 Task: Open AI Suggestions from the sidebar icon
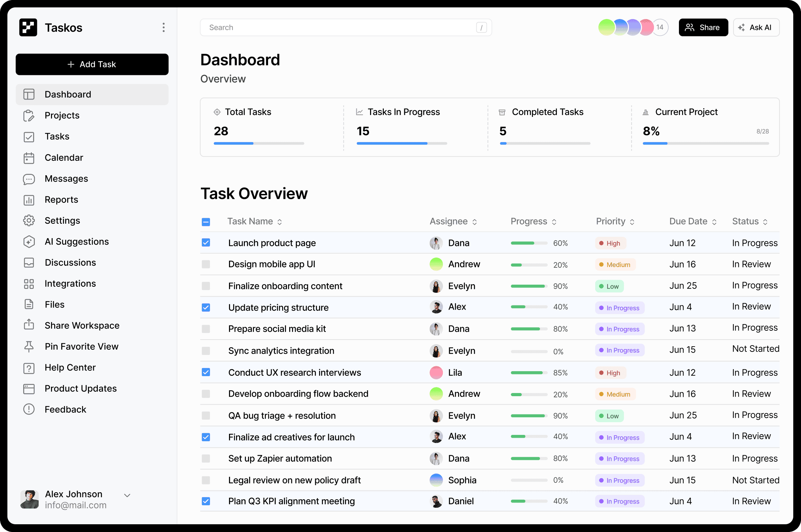[29, 242]
